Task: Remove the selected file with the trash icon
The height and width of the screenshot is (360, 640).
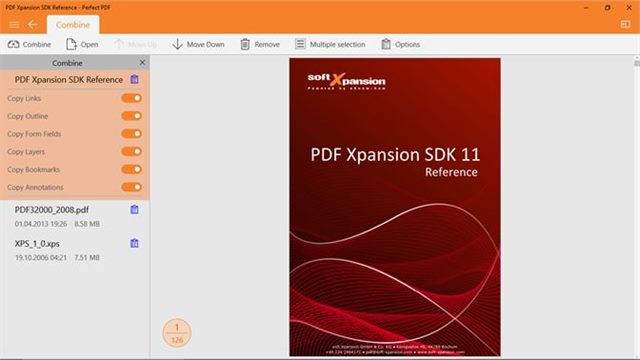Action: click(245, 44)
